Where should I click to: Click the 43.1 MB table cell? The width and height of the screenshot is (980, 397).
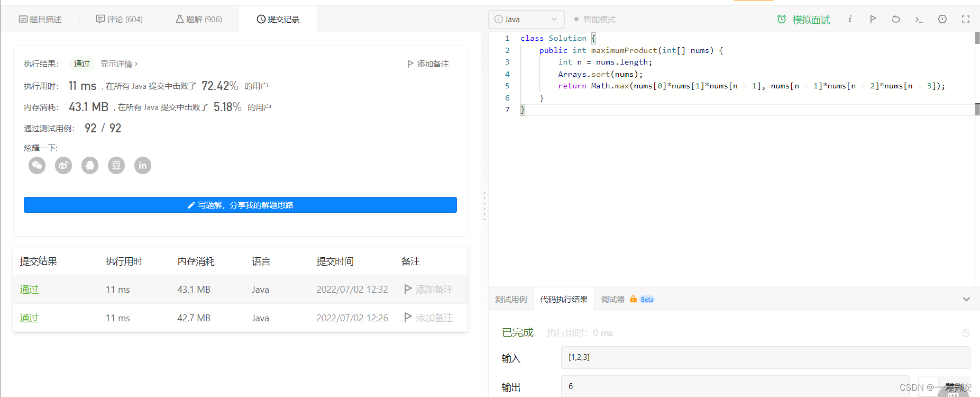pyautogui.click(x=194, y=290)
